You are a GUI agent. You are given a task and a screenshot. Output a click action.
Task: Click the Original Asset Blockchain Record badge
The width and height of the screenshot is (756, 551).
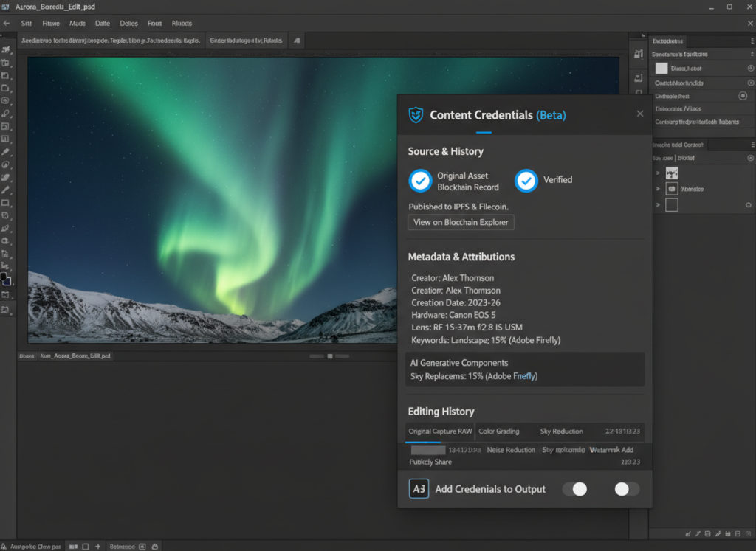[x=419, y=179]
